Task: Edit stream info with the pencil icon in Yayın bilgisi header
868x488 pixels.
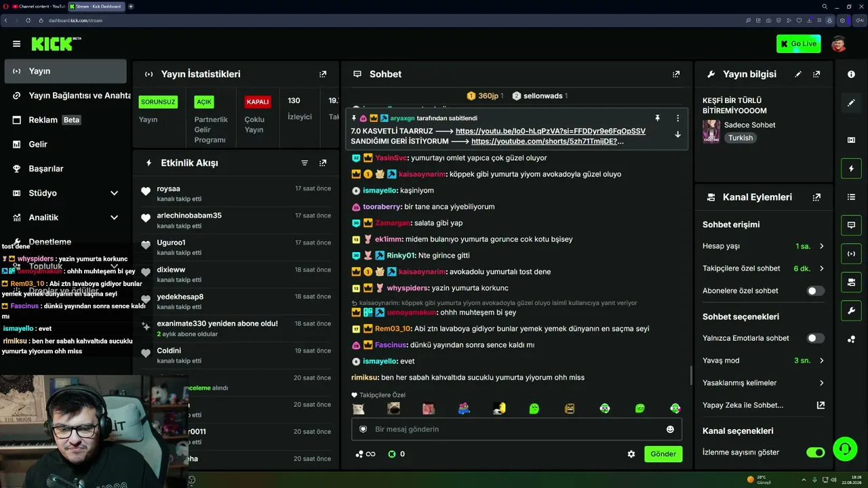Action: click(x=798, y=74)
